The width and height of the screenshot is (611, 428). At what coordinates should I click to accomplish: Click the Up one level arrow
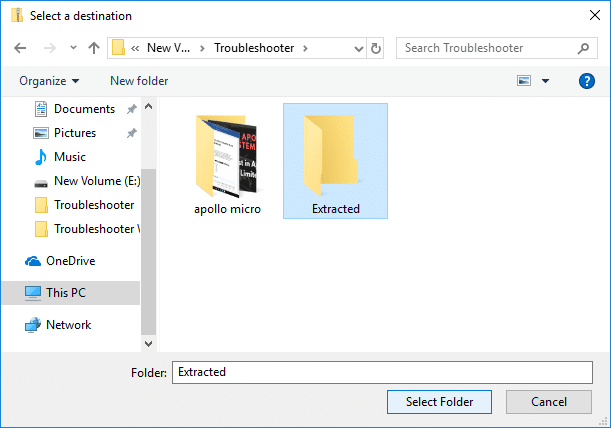(93, 48)
